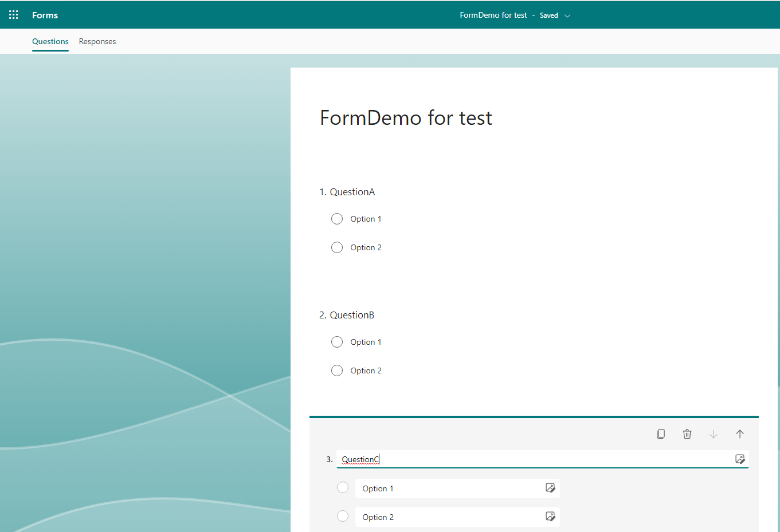Select Option 1 radio in QuestionC editor
The width and height of the screenshot is (780, 532).
pyautogui.click(x=343, y=487)
